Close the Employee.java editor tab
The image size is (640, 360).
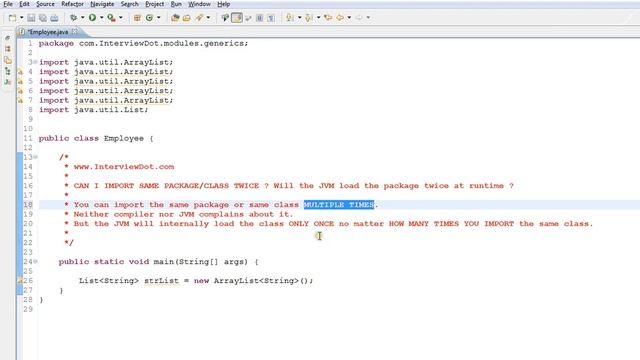[x=75, y=31]
